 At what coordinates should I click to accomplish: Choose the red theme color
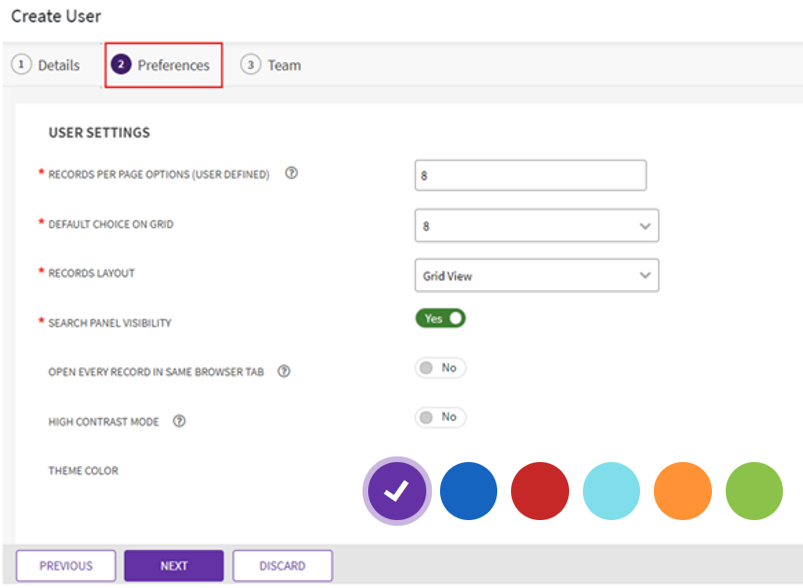coord(540,491)
